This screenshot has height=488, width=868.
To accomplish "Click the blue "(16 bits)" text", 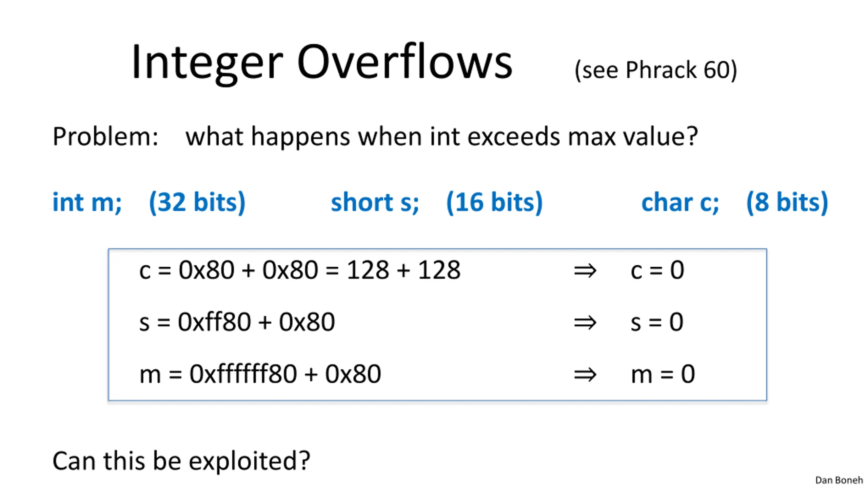I will (x=494, y=202).
